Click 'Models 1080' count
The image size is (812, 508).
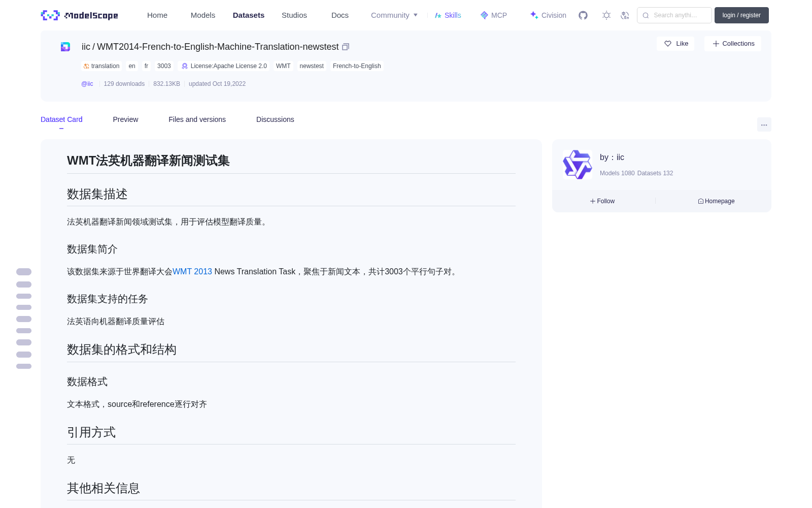pyautogui.click(x=617, y=173)
